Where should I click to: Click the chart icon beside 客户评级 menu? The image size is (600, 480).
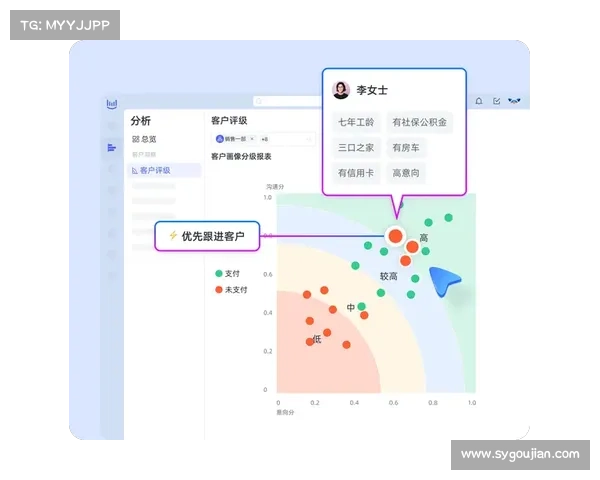click(135, 171)
